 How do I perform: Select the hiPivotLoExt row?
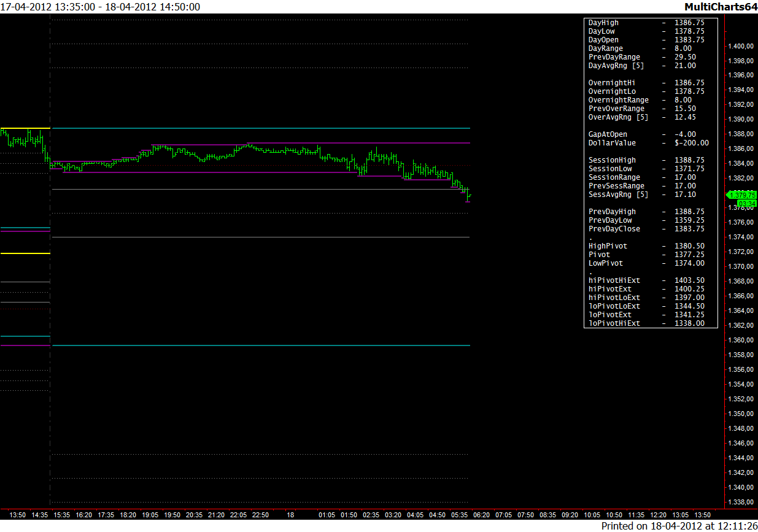(x=646, y=298)
